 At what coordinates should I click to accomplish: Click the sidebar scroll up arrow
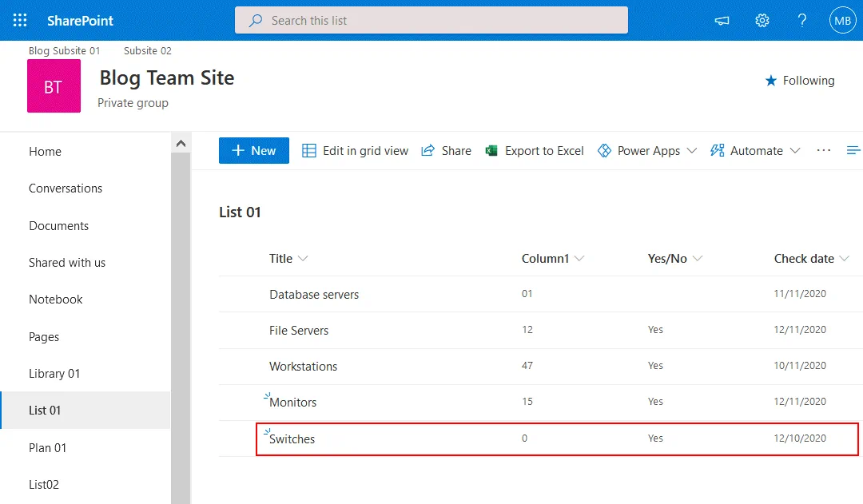click(x=181, y=143)
